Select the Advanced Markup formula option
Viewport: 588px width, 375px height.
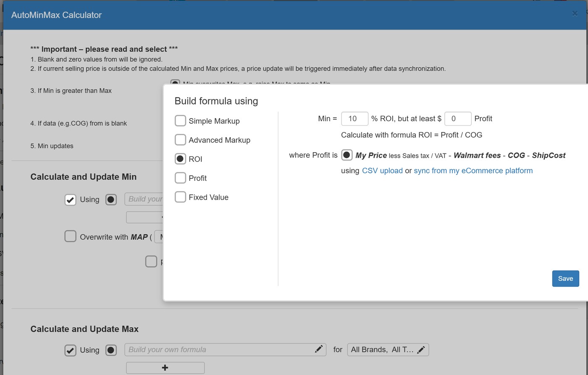[180, 140]
